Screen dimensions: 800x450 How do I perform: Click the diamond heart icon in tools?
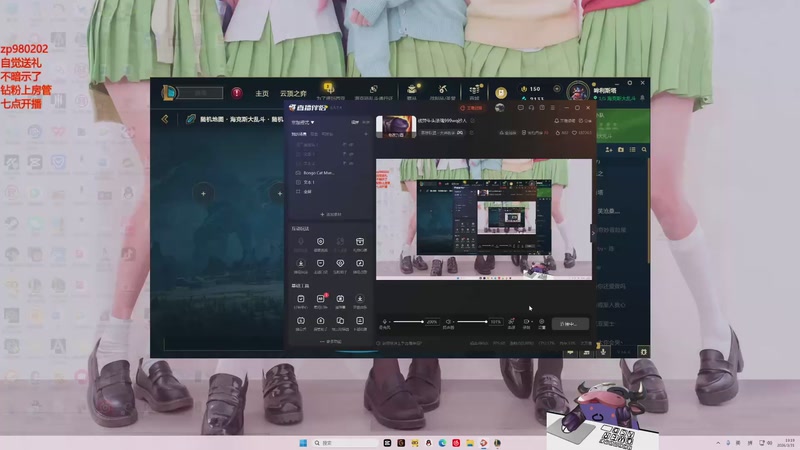tap(340, 263)
